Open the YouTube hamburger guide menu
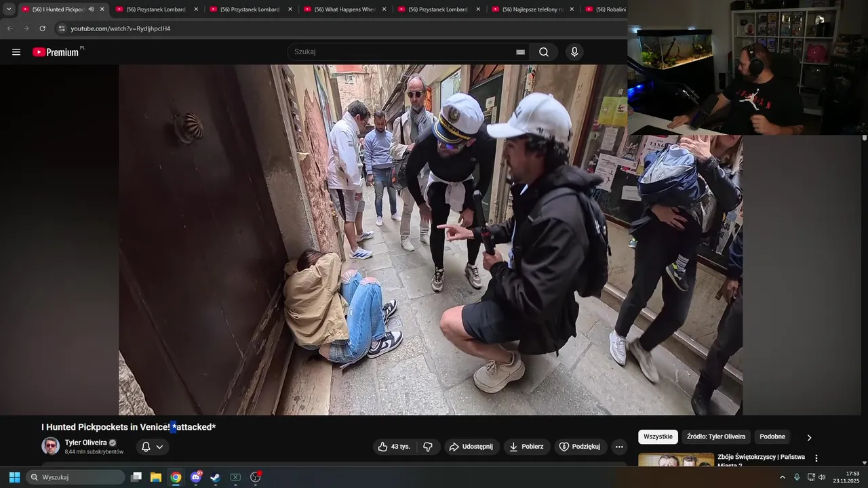The width and height of the screenshot is (868, 488). click(x=16, y=52)
